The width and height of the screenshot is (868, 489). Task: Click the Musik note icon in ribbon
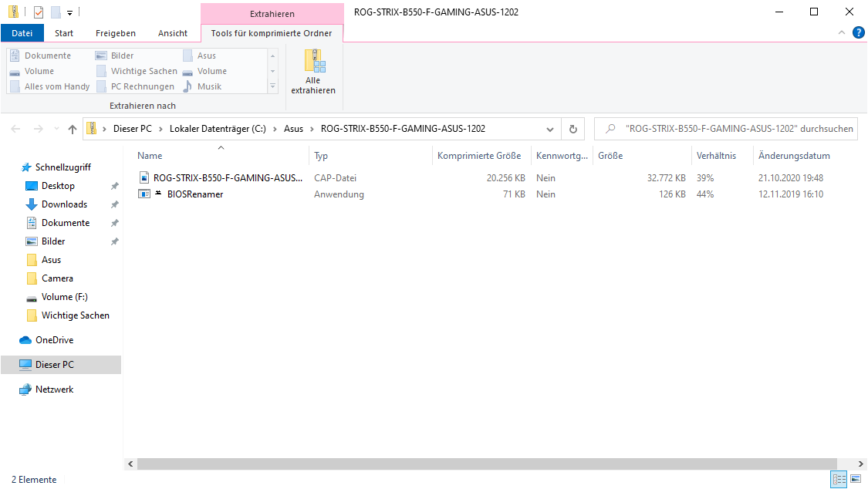click(x=187, y=86)
